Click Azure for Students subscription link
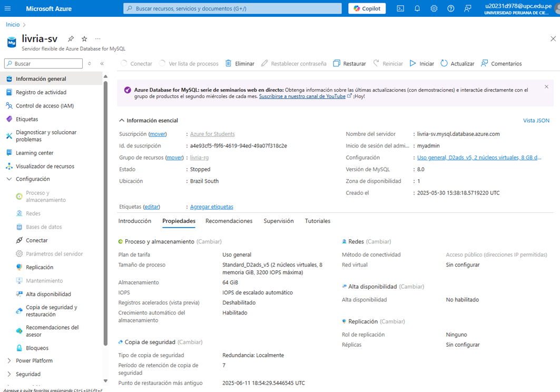The height and width of the screenshot is (392, 560). 212,134
